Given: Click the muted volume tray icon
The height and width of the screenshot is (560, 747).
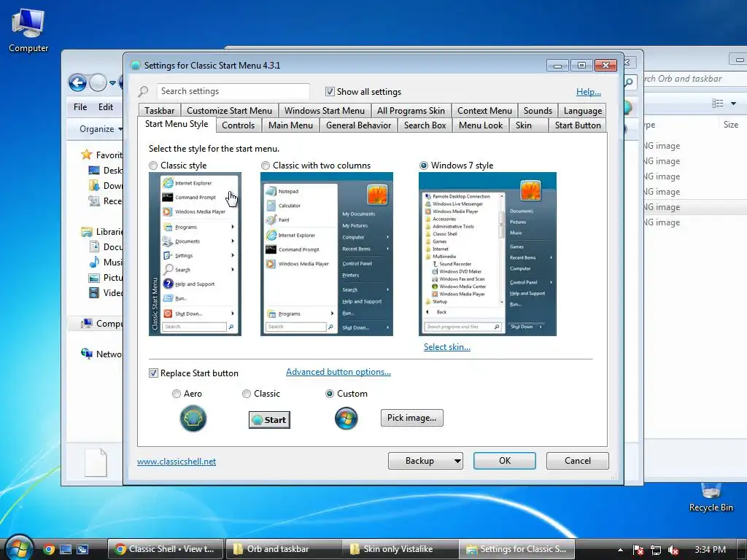Looking at the screenshot, I should (673, 550).
